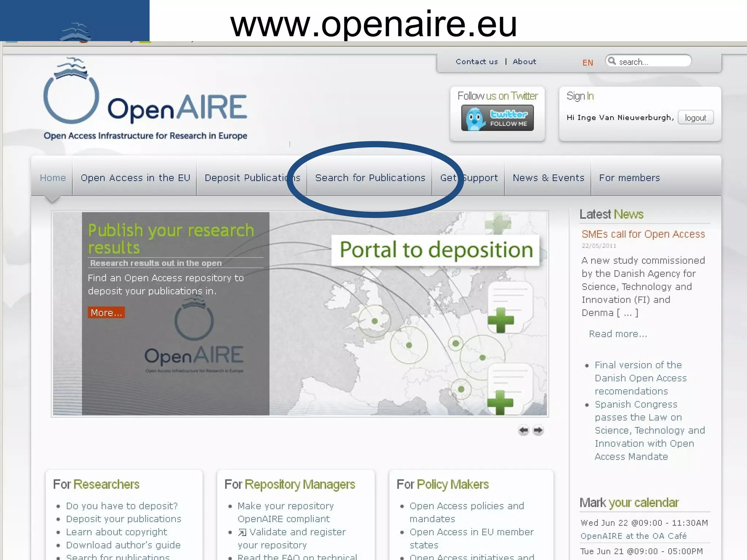This screenshot has width=747, height=560.
Task: Click Learn about copyright link
Action: (x=116, y=532)
